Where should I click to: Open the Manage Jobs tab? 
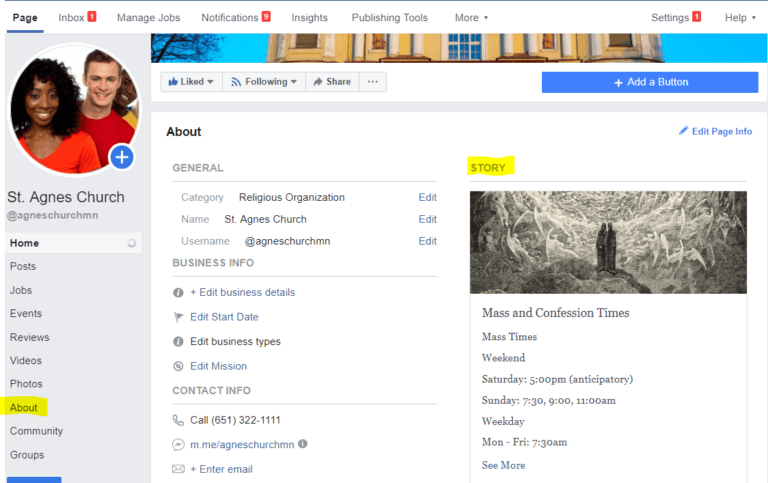148,18
